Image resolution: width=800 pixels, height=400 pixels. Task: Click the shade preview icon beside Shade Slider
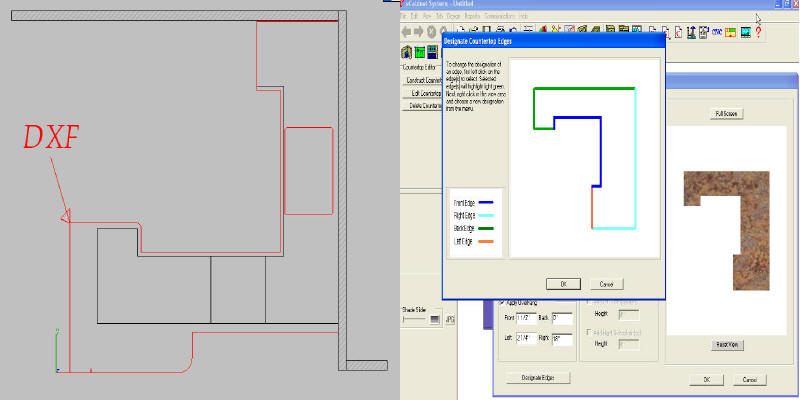[435, 319]
